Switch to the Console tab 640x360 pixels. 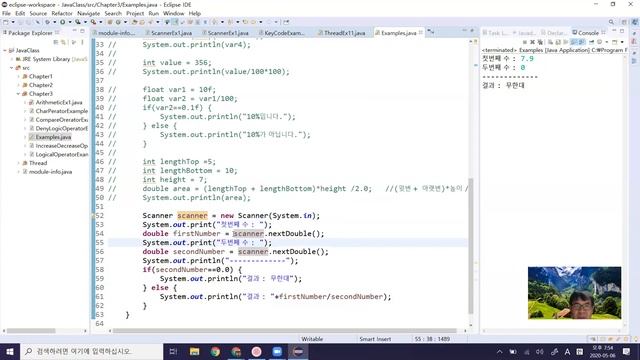pos(588,33)
